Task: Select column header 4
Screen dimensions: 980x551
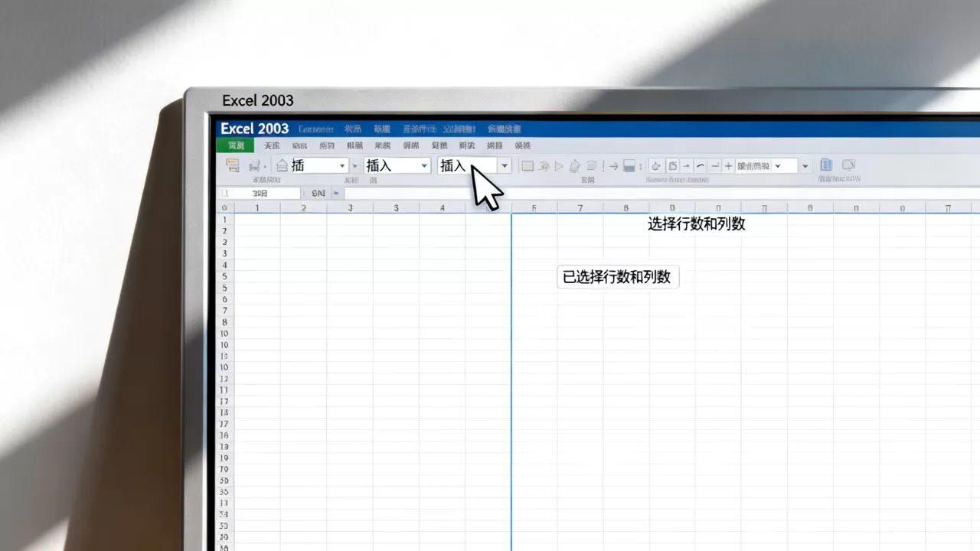Action: pos(442,207)
